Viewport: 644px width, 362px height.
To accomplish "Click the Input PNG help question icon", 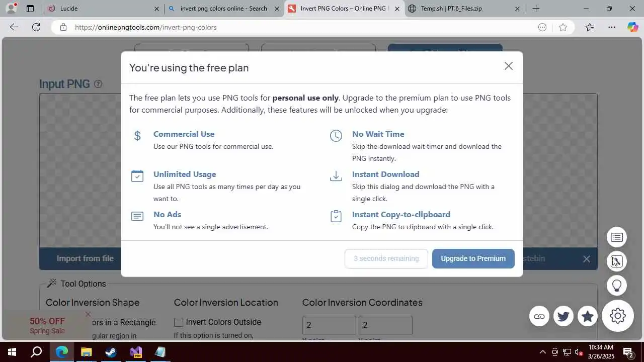I will tap(98, 84).
